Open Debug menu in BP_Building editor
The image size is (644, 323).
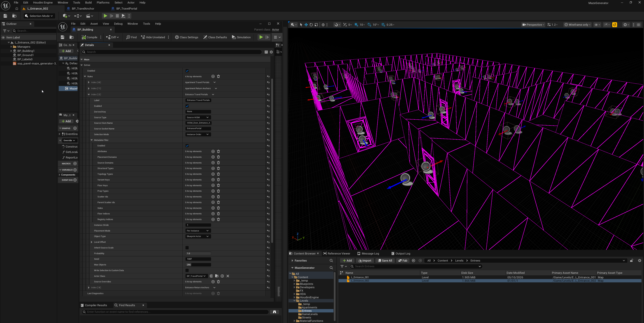pos(118,24)
